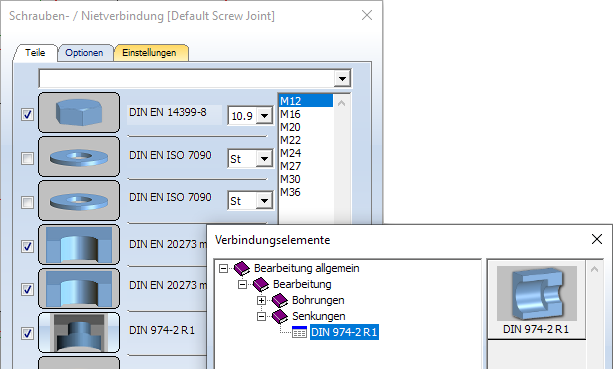Select M12 in the size list

[x=306, y=101]
